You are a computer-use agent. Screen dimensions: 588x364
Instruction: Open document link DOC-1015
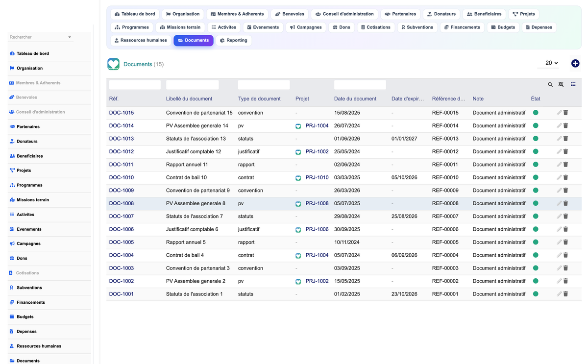[122, 113]
